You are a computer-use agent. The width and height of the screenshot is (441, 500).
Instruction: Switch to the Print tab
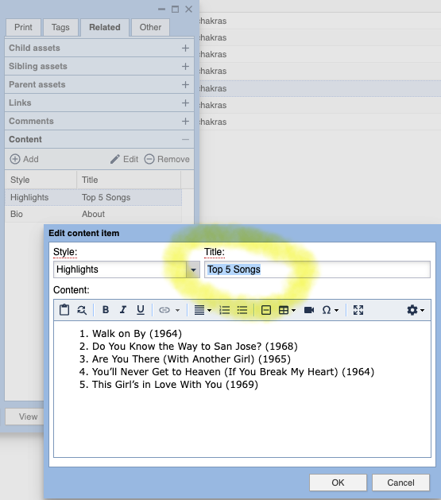tap(23, 27)
